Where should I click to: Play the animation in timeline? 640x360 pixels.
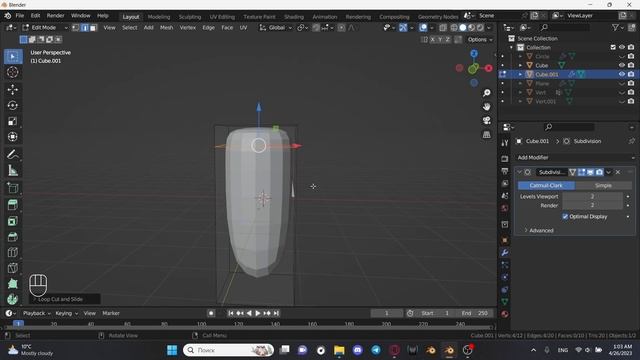coord(258,313)
